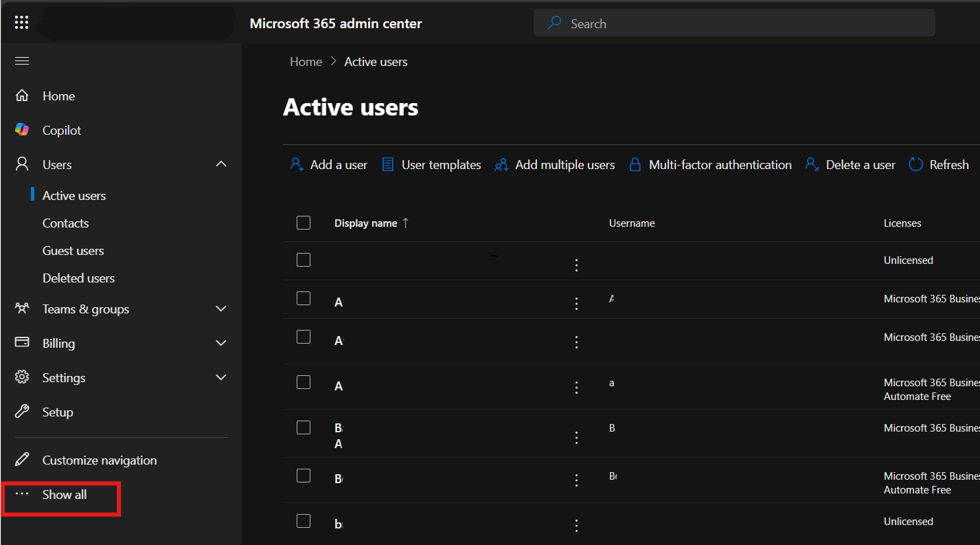
Task: Click inside the Search box
Action: pos(734,23)
